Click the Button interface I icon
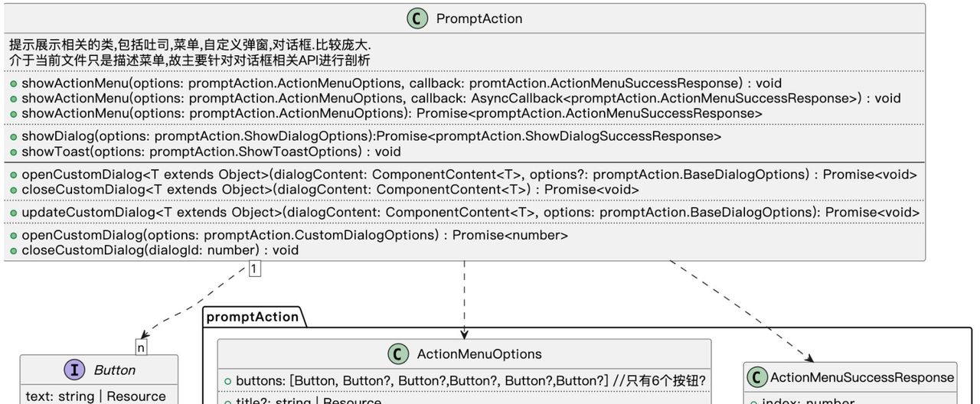The height and width of the screenshot is (404, 980). (x=74, y=370)
